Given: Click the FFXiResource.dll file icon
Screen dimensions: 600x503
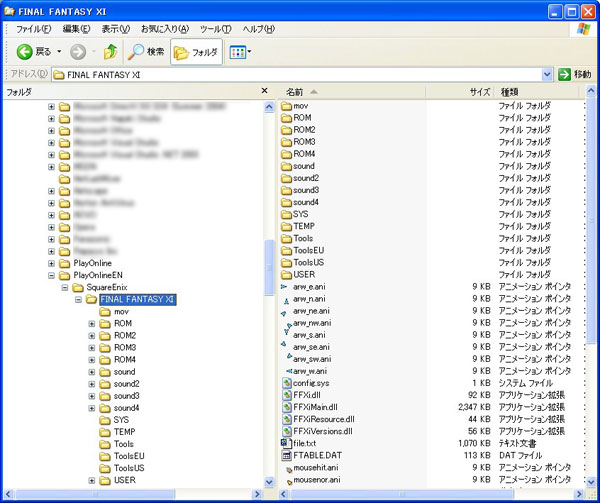Looking at the screenshot, I should coord(287,420).
